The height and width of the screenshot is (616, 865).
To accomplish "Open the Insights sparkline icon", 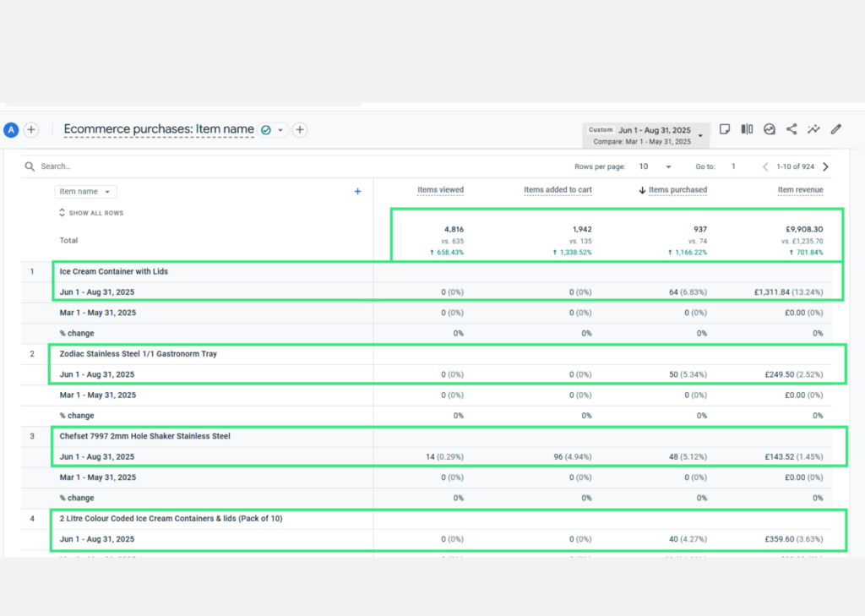I will 813,129.
